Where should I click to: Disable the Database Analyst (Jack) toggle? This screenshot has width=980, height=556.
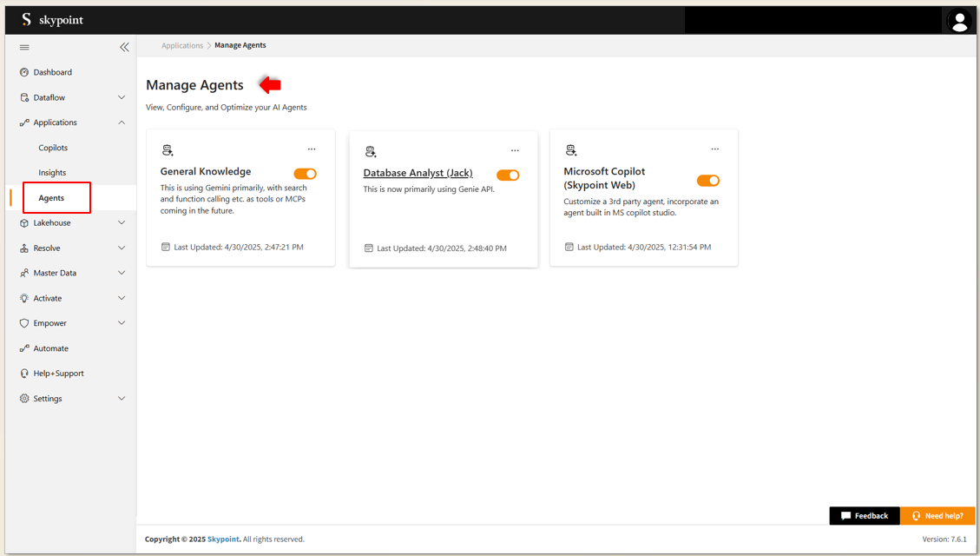pos(508,175)
